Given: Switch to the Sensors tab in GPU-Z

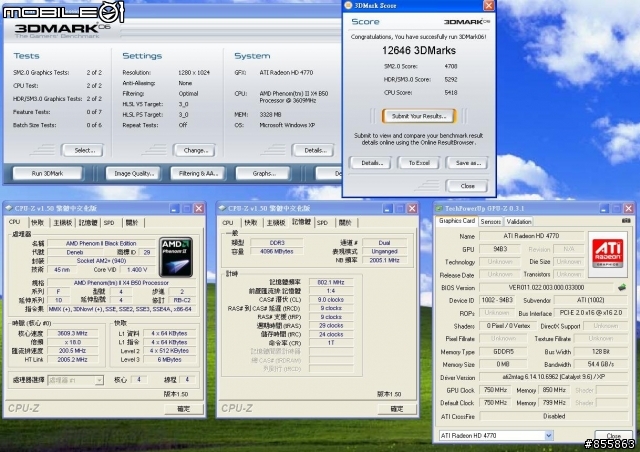Looking at the screenshot, I should coord(490,221).
